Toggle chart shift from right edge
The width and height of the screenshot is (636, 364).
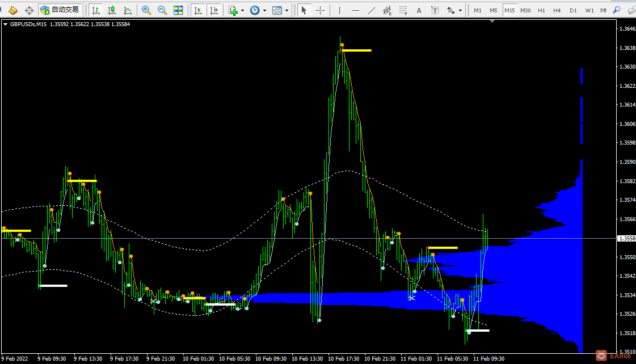(213, 10)
